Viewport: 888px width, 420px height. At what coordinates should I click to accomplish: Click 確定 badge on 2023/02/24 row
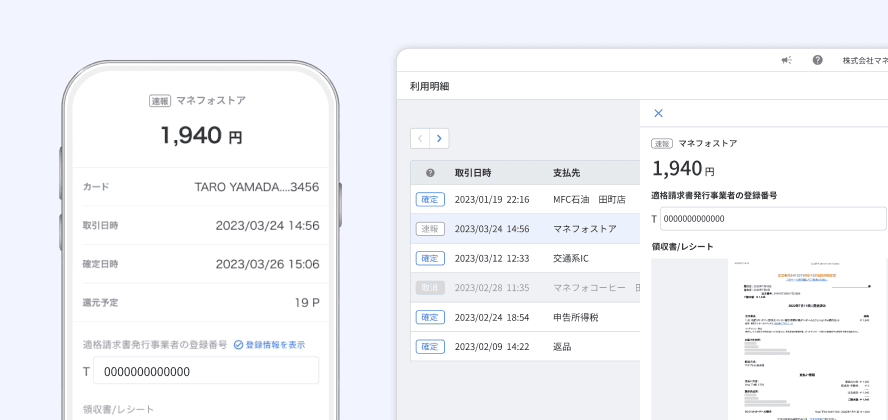[430, 317]
